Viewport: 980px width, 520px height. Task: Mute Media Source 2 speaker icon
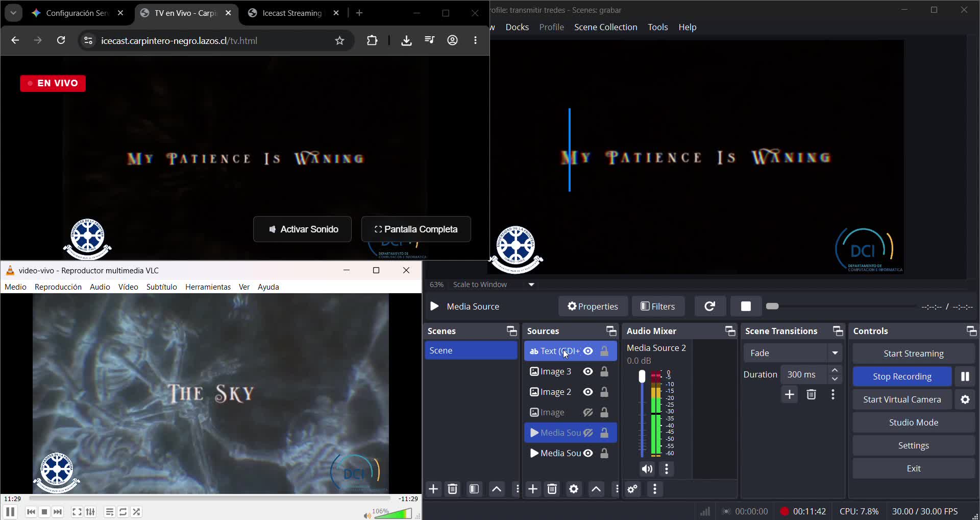(x=647, y=469)
